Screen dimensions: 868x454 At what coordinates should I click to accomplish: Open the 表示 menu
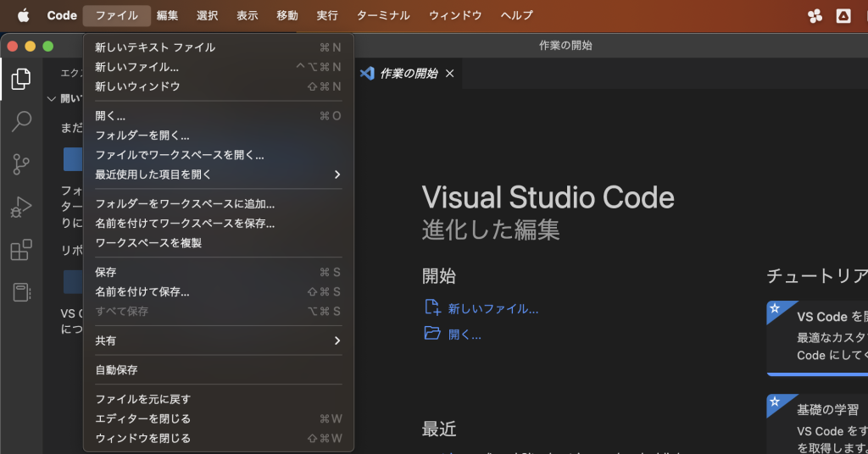coord(248,15)
